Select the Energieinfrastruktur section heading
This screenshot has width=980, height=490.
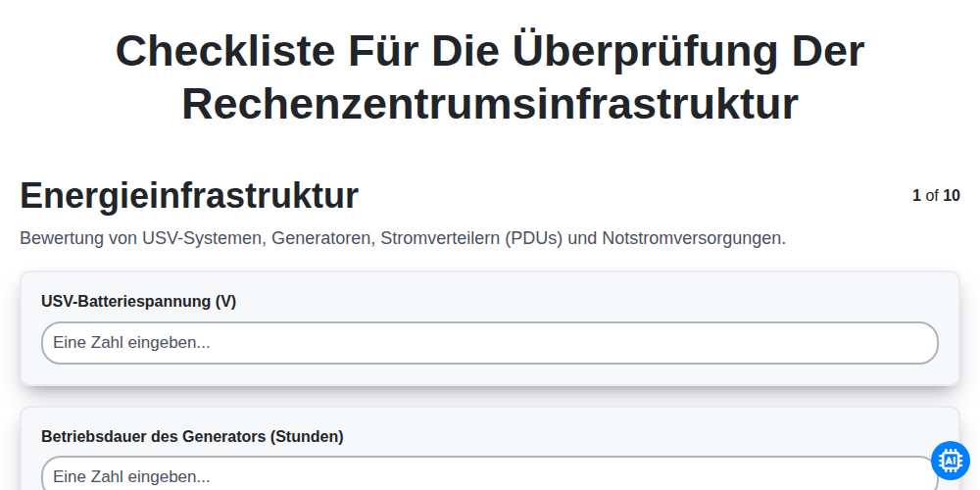coord(189,196)
